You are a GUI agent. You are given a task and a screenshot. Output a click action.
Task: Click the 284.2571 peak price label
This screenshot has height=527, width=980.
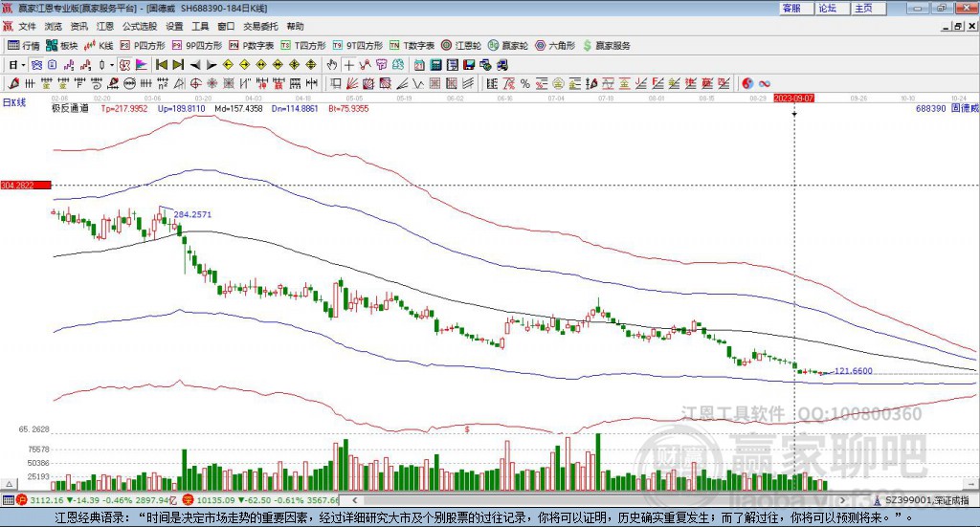[x=192, y=214]
